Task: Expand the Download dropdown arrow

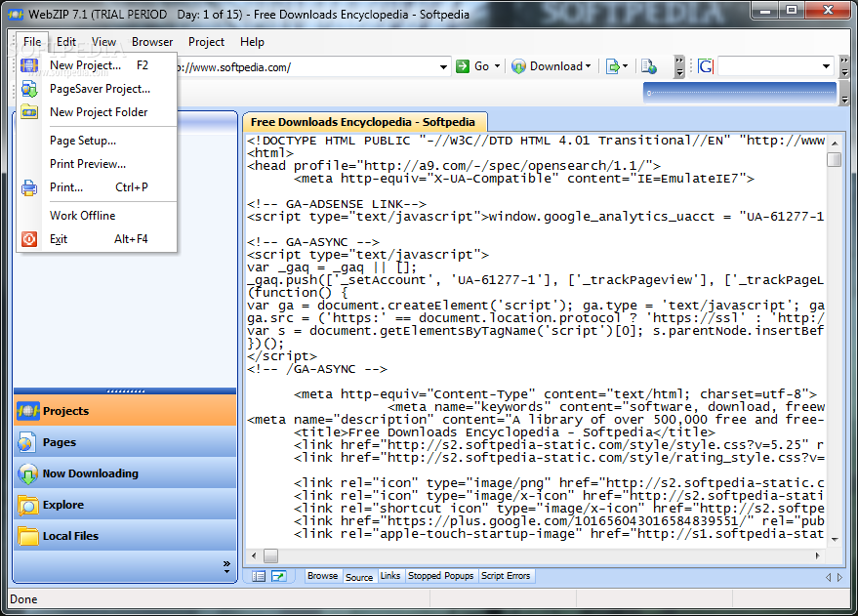Action: [x=589, y=66]
